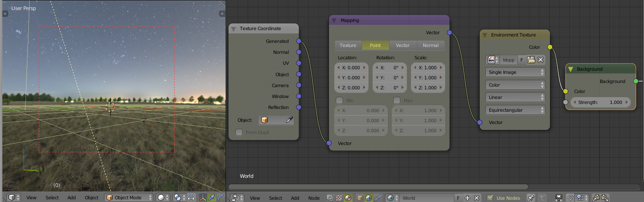Unlink the klopp image datablock
The height and width of the screenshot is (202, 644).
pyautogui.click(x=540, y=60)
